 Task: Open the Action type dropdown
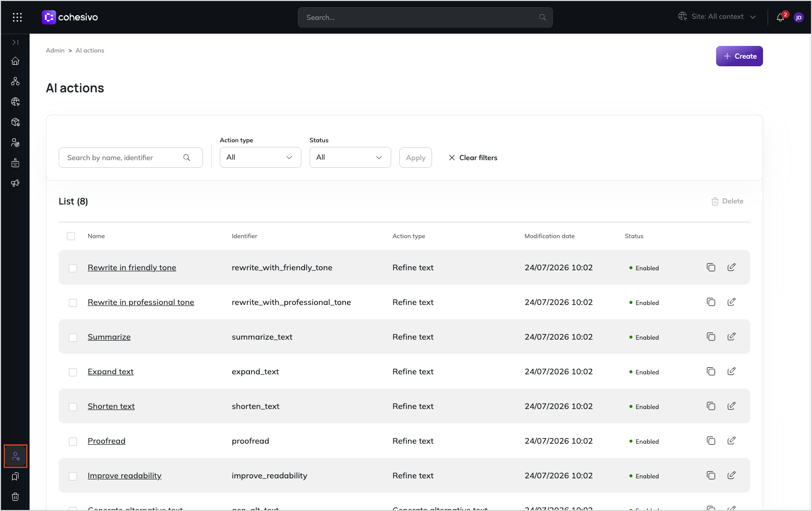[261, 158]
